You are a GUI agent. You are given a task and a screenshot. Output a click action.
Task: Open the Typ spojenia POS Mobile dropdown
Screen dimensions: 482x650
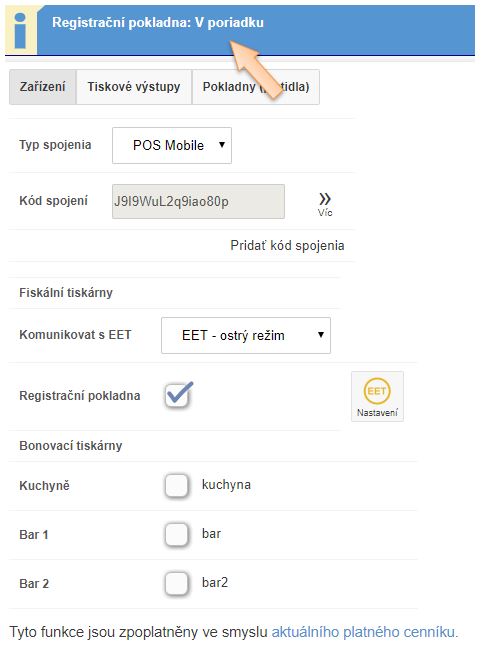point(172,146)
